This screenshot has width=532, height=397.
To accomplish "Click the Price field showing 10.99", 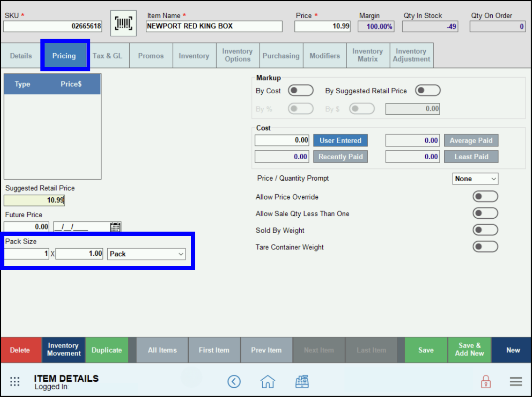I will tap(322, 26).
